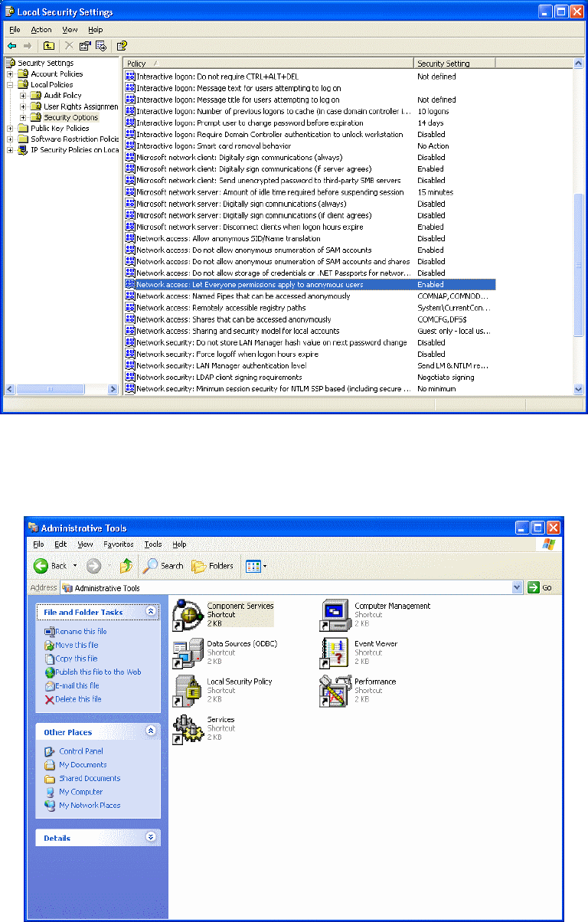Screen dimensions: 588x922
Task: Expand the Audit Policy tree node
Action: [x=23, y=96]
